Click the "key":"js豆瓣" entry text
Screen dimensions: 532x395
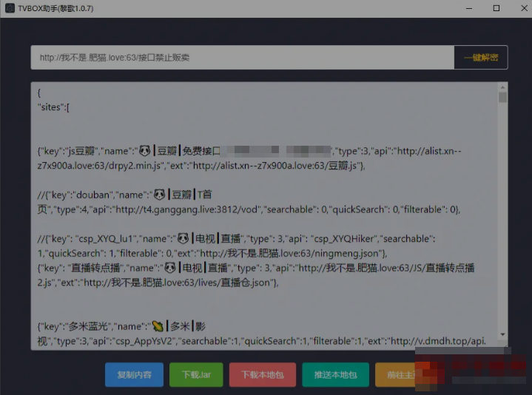[67, 151]
